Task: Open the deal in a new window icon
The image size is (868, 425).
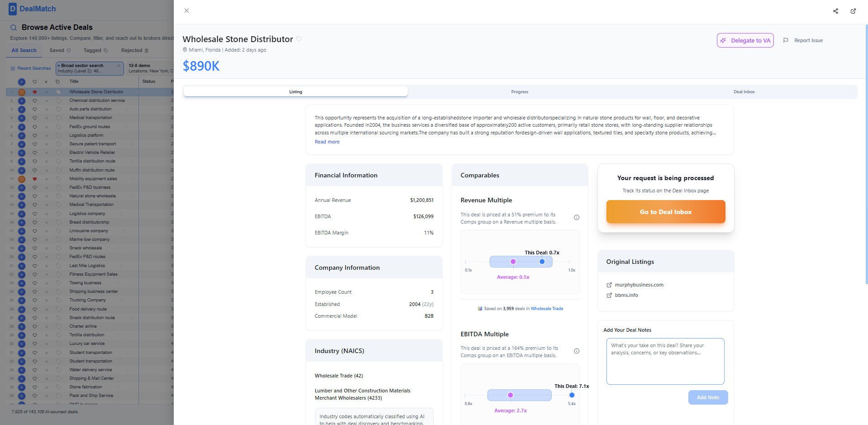Action: click(x=853, y=11)
